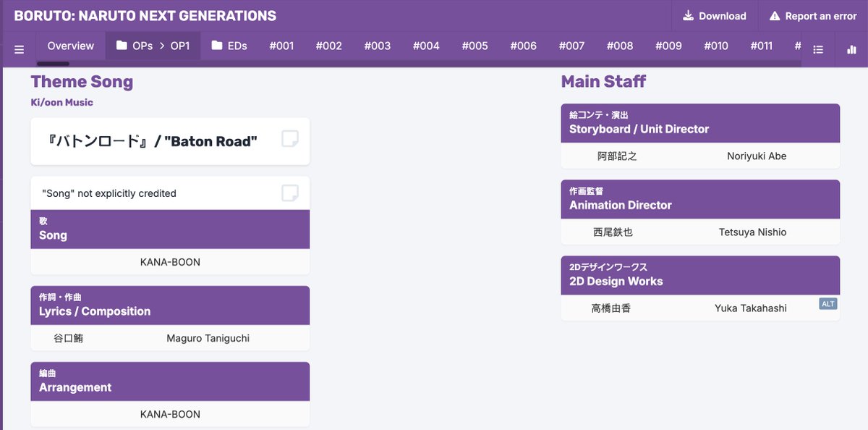Go to episode #010 tab
Image resolution: width=868 pixels, height=430 pixels.
click(x=716, y=46)
